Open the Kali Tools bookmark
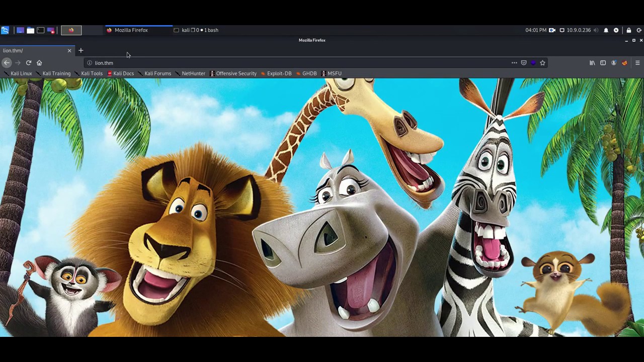Image resolution: width=644 pixels, height=362 pixels. point(88,73)
